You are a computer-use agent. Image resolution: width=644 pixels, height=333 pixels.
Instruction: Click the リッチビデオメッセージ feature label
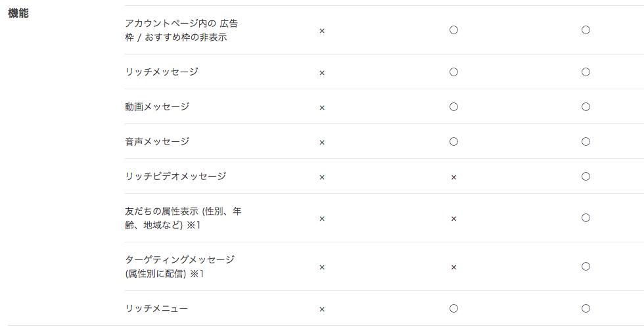[x=176, y=177]
